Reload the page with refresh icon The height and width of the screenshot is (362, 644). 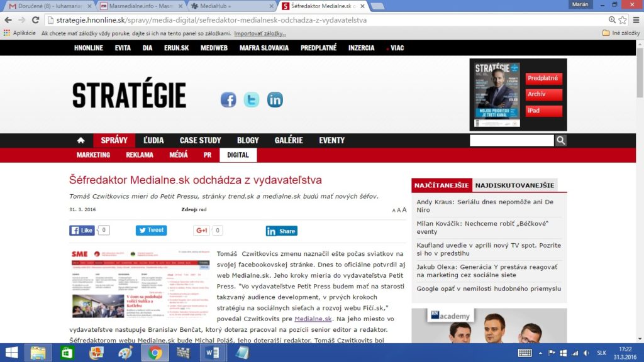pos(36,20)
